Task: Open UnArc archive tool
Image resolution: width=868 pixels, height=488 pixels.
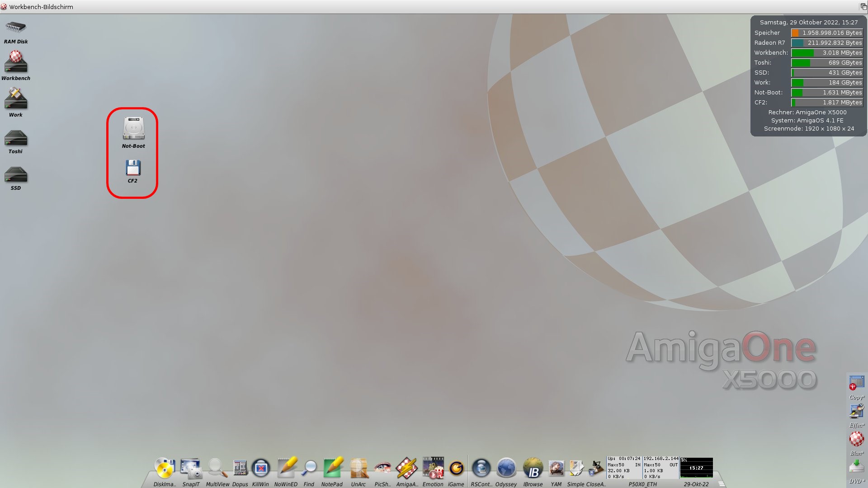Action: tap(359, 468)
